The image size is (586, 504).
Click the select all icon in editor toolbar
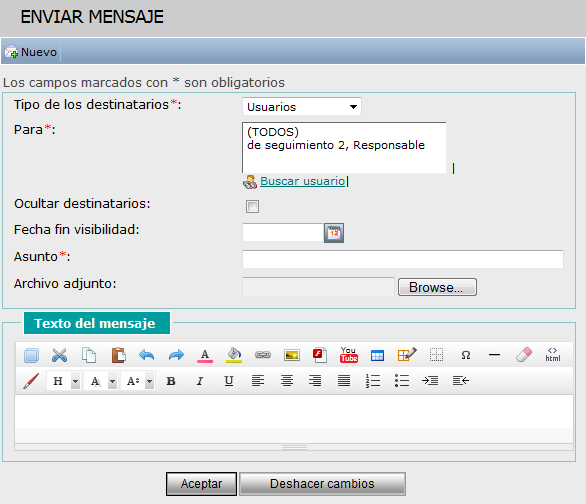coord(31,355)
